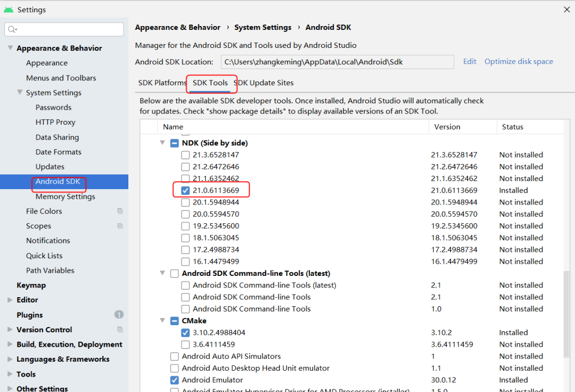The width and height of the screenshot is (575, 392).
Task: Open Date Formats settings
Action: 59,152
